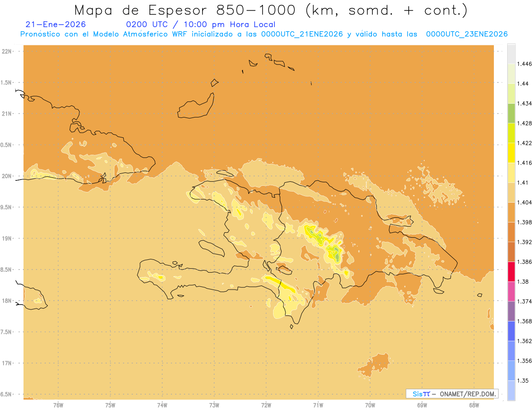Screen dimensions: 532x411
Task: Click the '17N' latitude label
Action: pos(6,363)
